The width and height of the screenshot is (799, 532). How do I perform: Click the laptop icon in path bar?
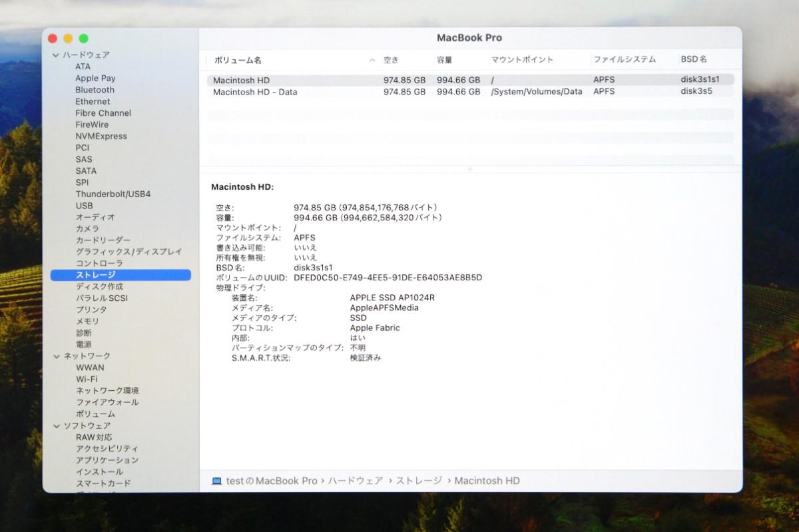(217, 481)
